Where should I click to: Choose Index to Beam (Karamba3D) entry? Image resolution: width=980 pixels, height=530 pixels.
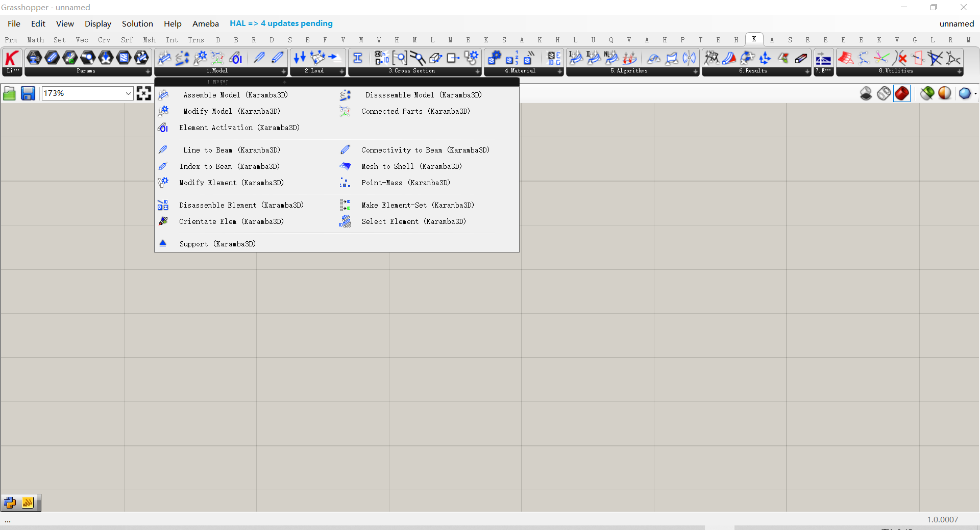pyautogui.click(x=230, y=166)
